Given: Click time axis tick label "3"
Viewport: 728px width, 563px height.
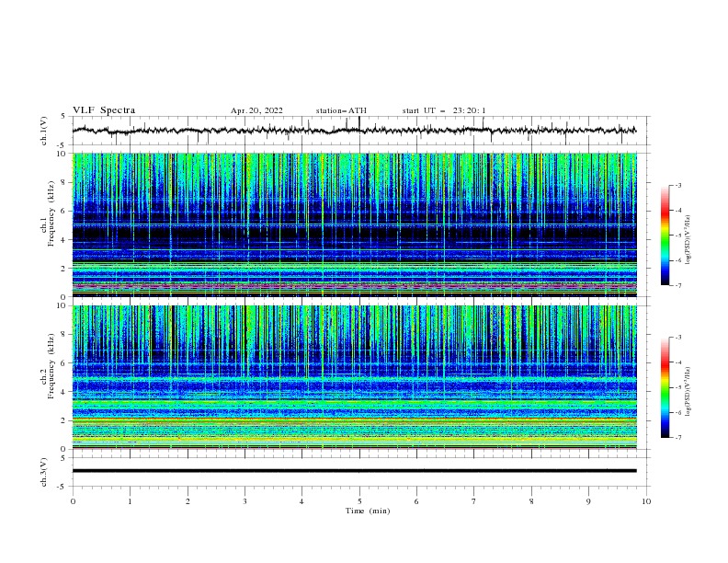Looking at the screenshot, I should tap(245, 501).
